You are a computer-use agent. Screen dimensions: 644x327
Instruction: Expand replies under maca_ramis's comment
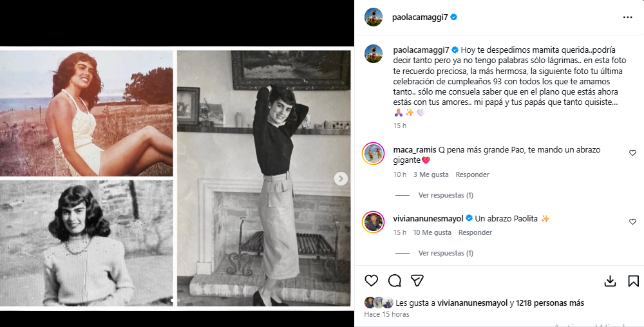[445, 195]
